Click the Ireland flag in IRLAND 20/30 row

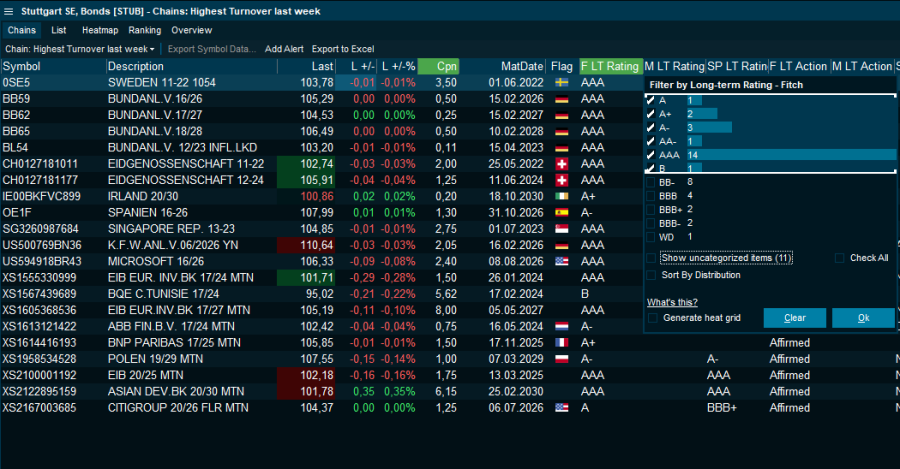coord(562,196)
